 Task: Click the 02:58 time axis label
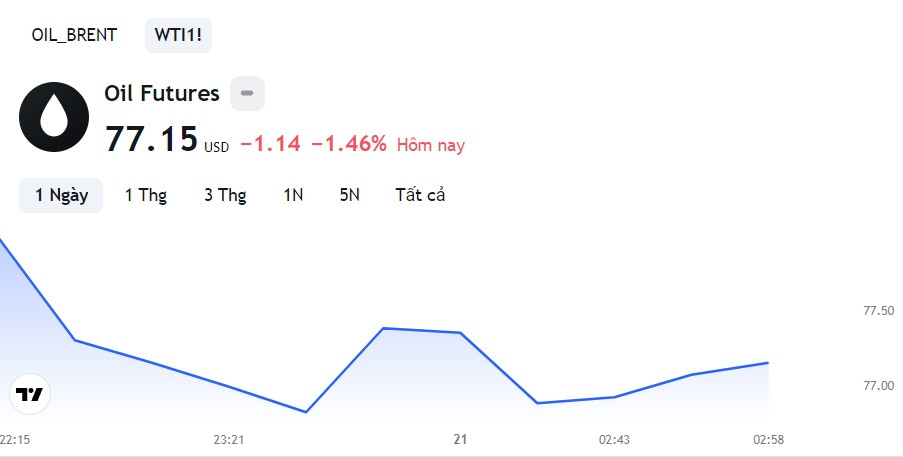[768, 439]
